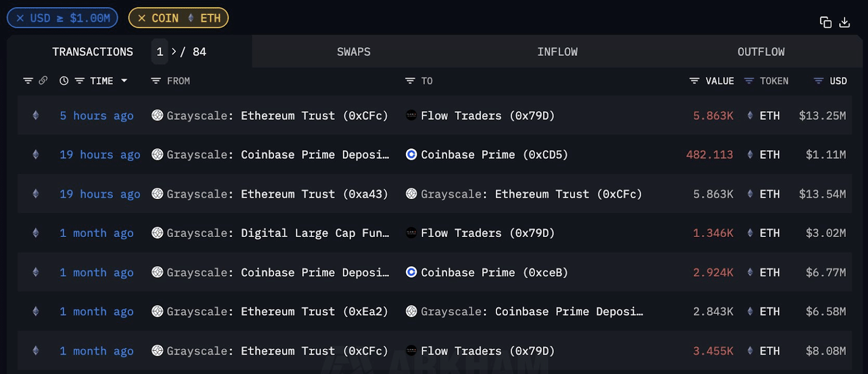Open the '5 hours ago' transaction link
The image size is (868, 374).
pos(97,115)
